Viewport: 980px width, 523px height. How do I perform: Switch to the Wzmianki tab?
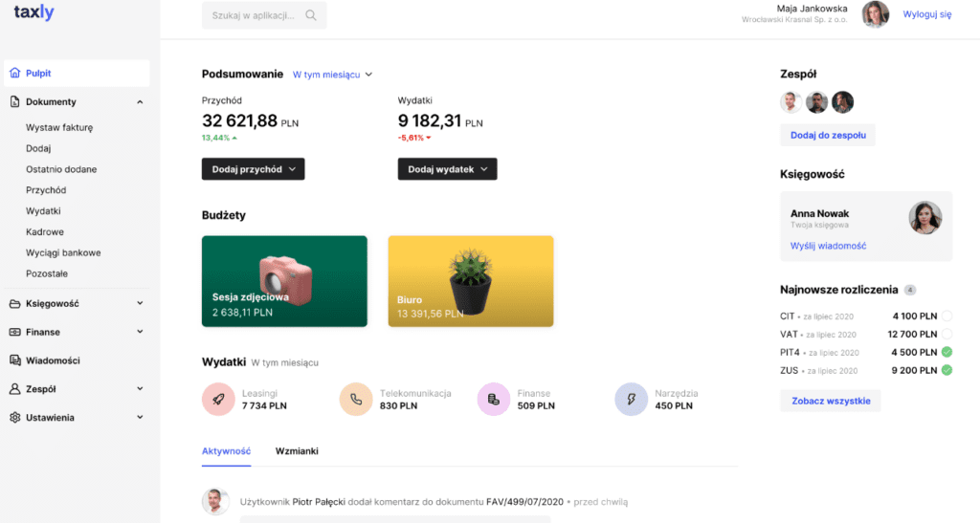point(297,450)
